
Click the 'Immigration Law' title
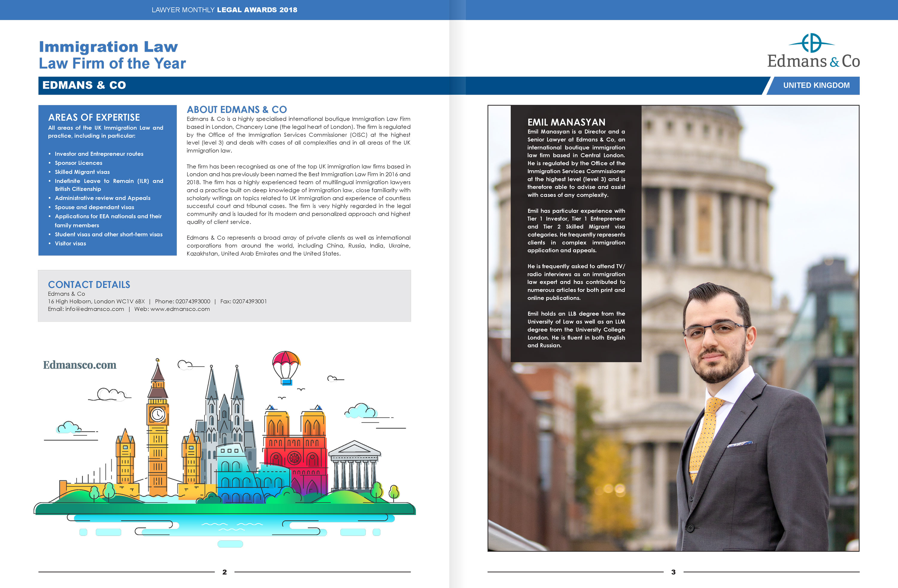pyautogui.click(x=109, y=47)
